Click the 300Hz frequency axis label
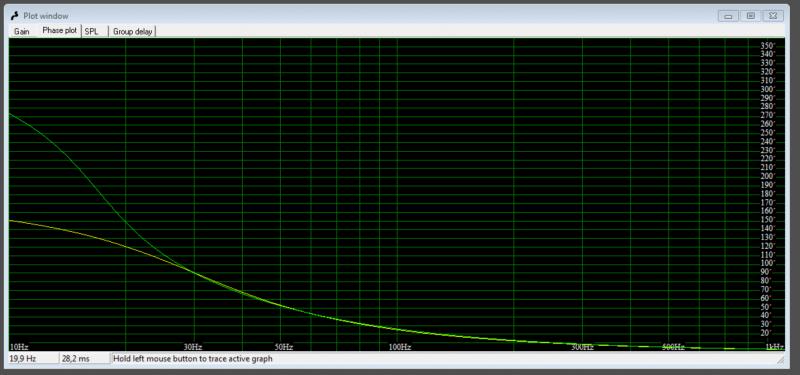The height and width of the screenshot is (375, 800). (x=582, y=347)
